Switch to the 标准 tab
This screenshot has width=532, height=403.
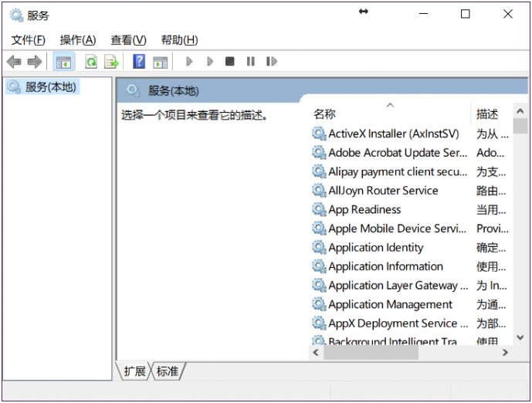click(168, 371)
